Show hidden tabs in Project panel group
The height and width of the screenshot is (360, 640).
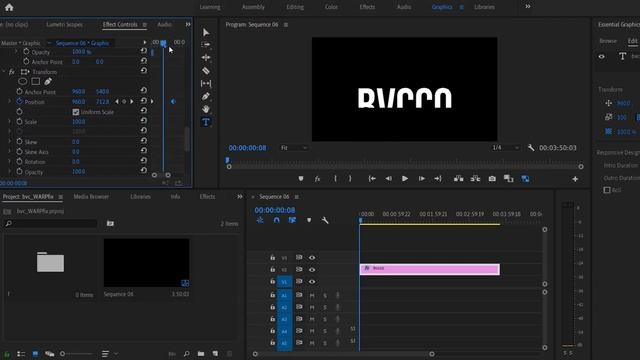click(x=240, y=197)
